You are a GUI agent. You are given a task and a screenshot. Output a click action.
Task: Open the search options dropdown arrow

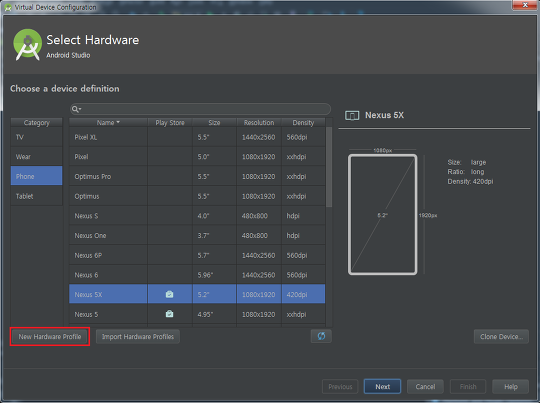coord(80,109)
